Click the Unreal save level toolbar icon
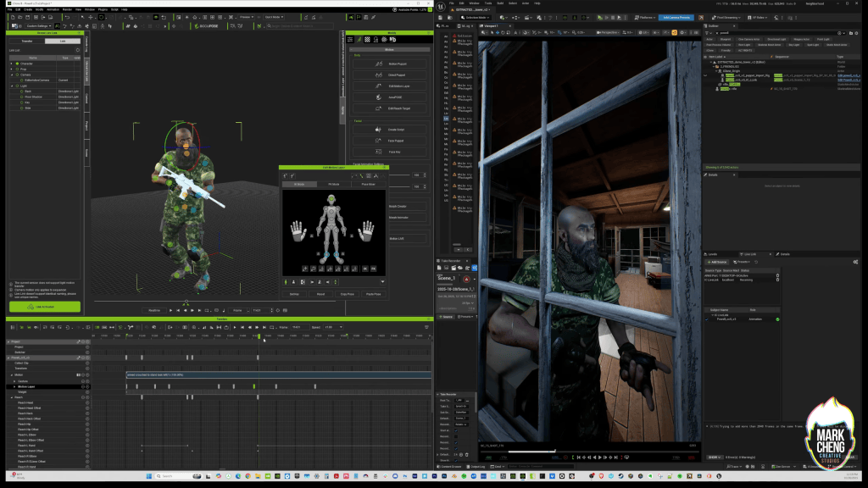The image size is (868, 488). 440,18
